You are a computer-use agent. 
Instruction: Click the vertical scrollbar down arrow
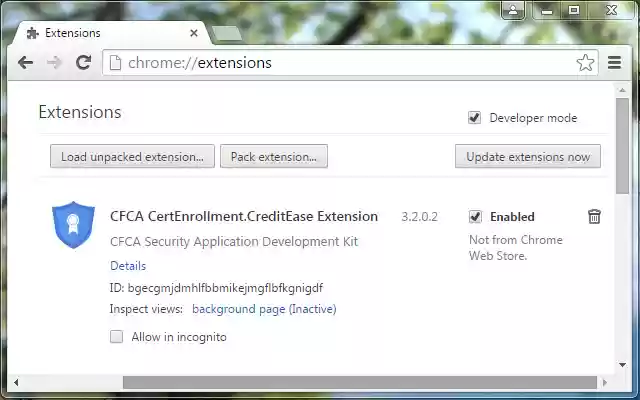(622, 364)
